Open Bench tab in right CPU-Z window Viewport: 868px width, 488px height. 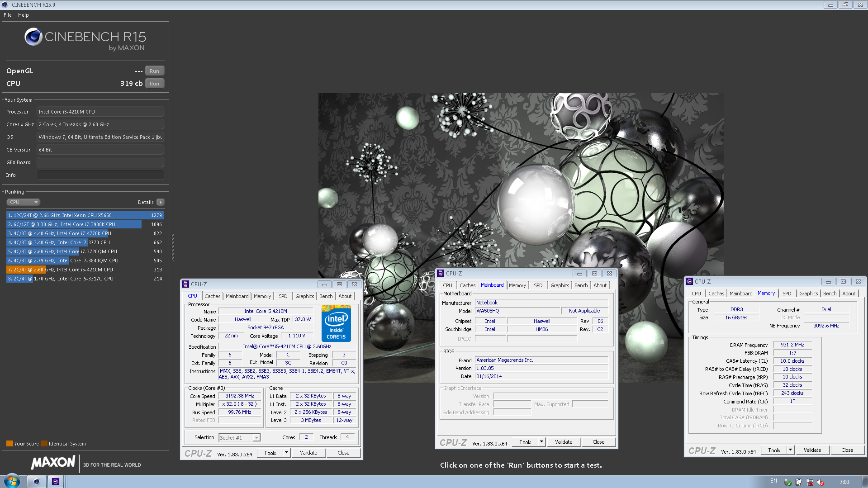(830, 294)
